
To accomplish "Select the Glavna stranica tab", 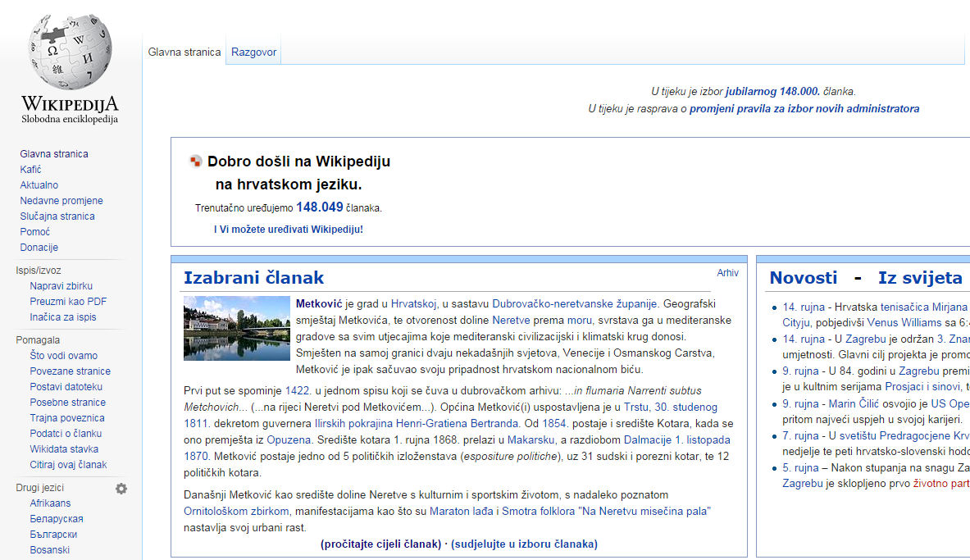I will tap(184, 52).
